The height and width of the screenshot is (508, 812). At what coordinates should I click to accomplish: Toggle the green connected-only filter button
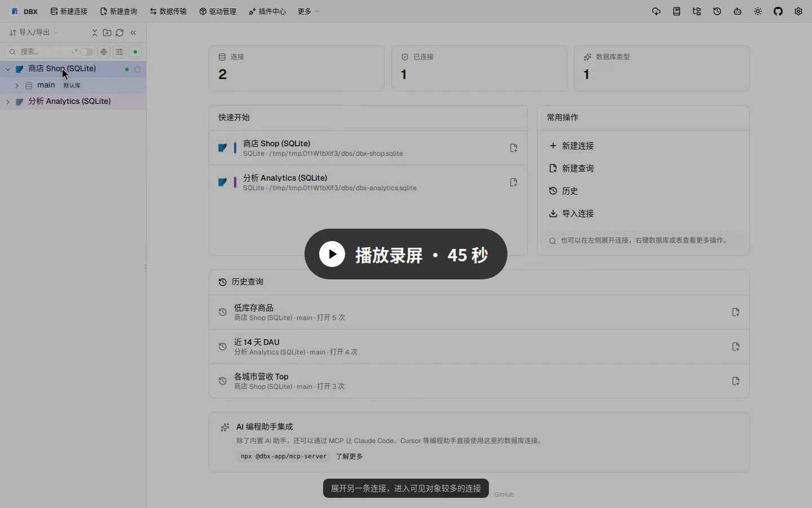135,52
